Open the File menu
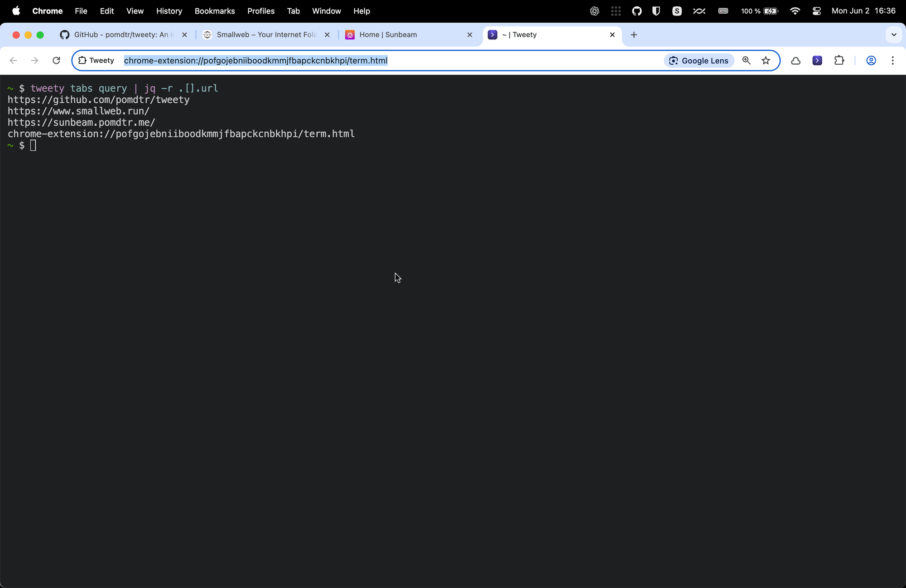The image size is (906, 588). (81, 11)
